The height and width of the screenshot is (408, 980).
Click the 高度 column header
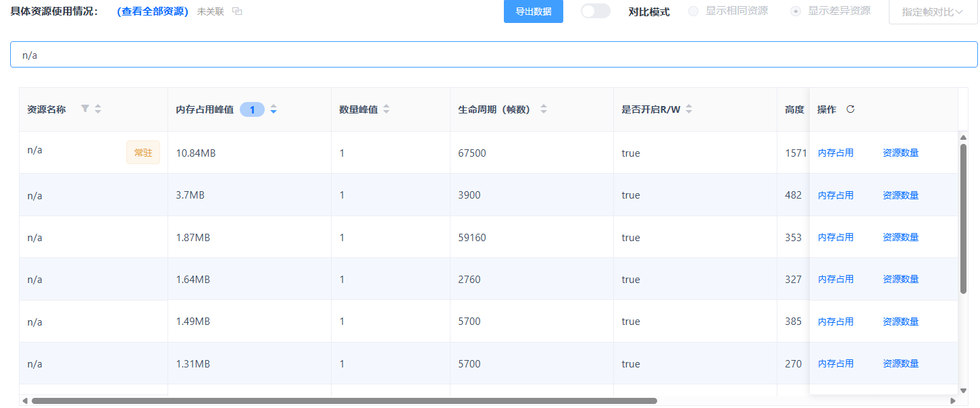pyautogui.click(x=794, y=109)
